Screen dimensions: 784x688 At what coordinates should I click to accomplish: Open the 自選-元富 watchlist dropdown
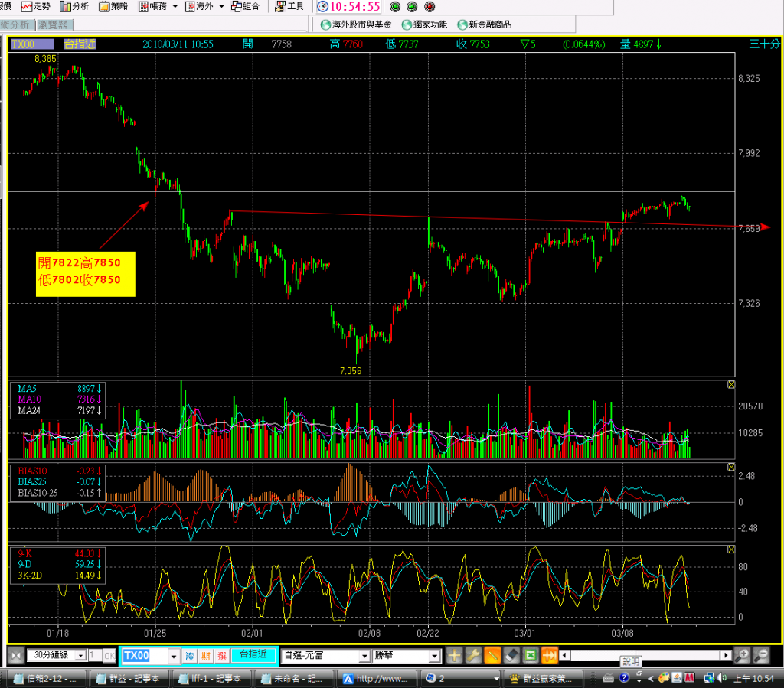pos(325,655)
